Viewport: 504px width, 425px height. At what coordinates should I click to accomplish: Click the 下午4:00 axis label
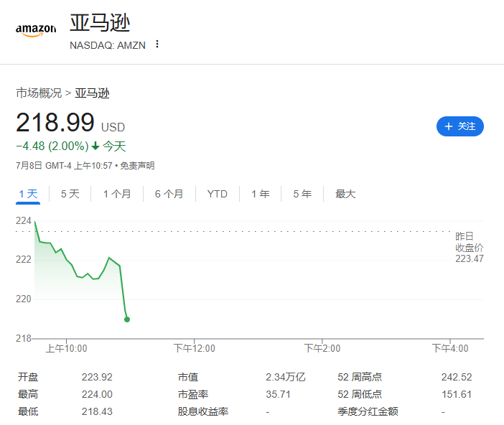click(450, 348)
